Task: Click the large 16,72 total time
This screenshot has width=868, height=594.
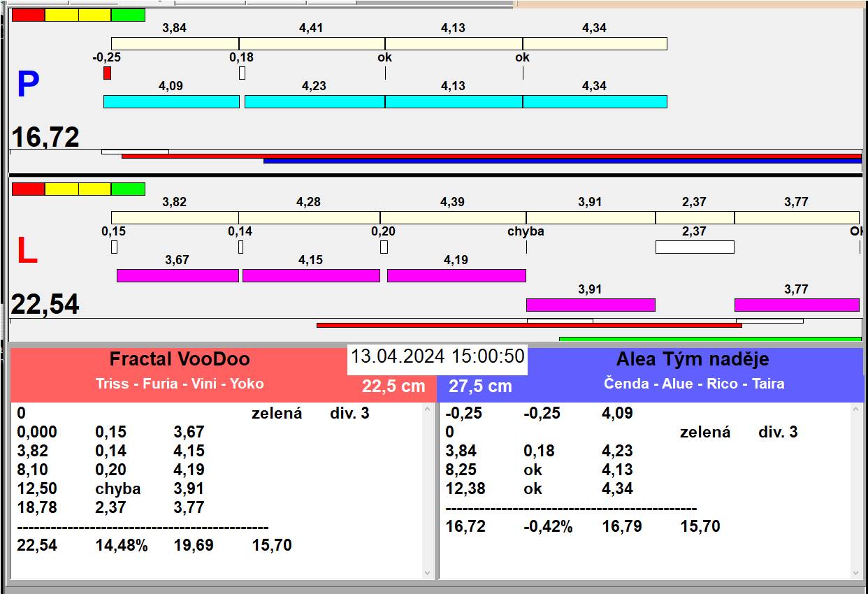Action: 45,137
